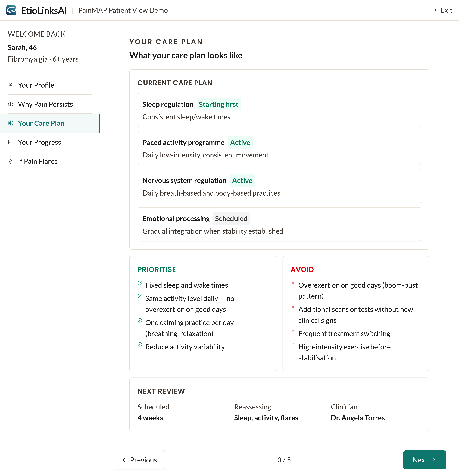Screen dimensions: 459x476
Task: Click the target icon beside Your Care Plan
Action: pos(10,123)
